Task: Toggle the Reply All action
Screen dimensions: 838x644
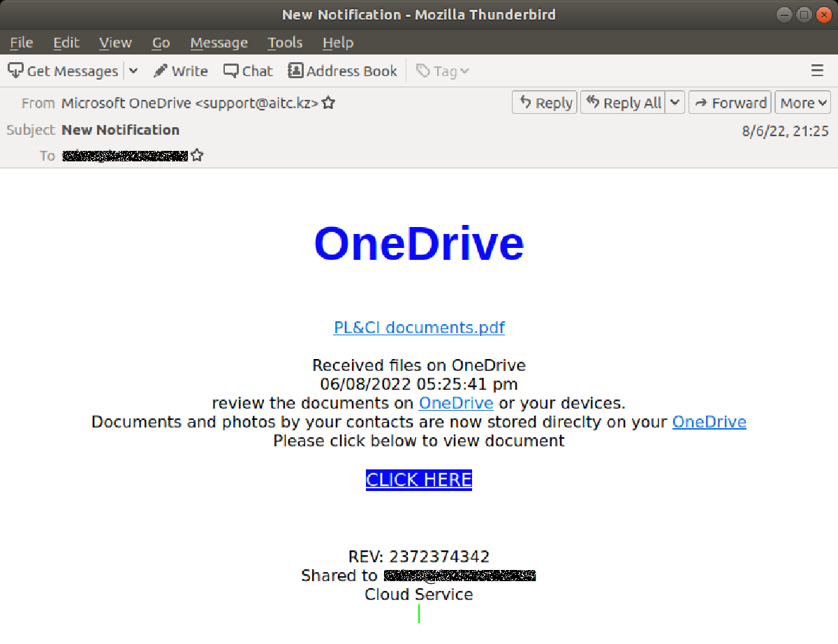Action: tap(624, 102)
